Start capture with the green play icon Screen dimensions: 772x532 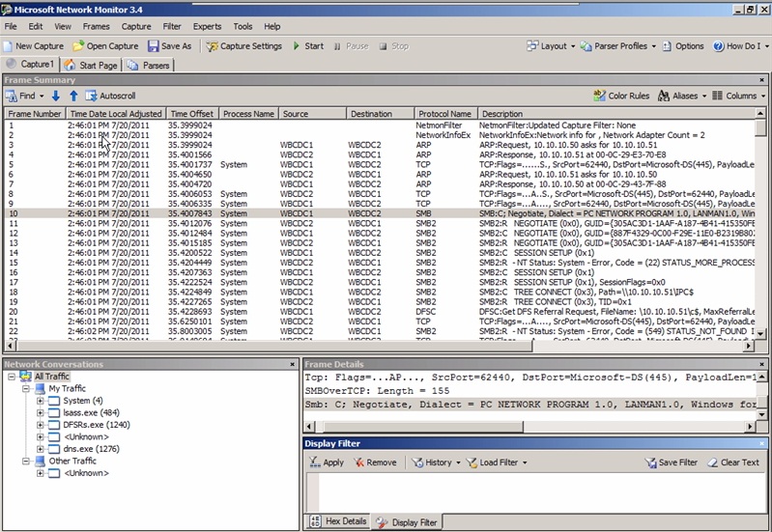(x=296, y=45)
